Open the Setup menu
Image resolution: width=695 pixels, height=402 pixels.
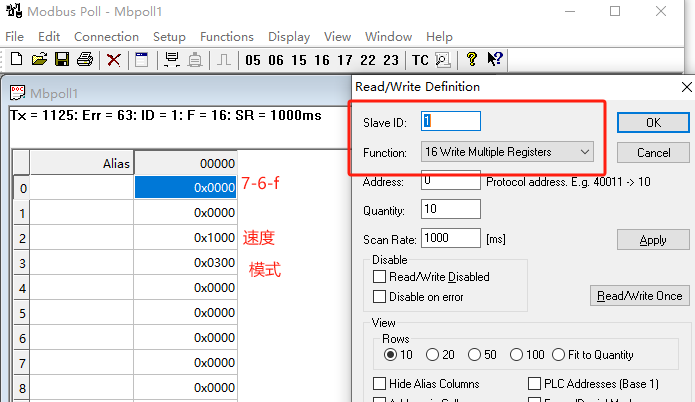[x=169, y=36]
